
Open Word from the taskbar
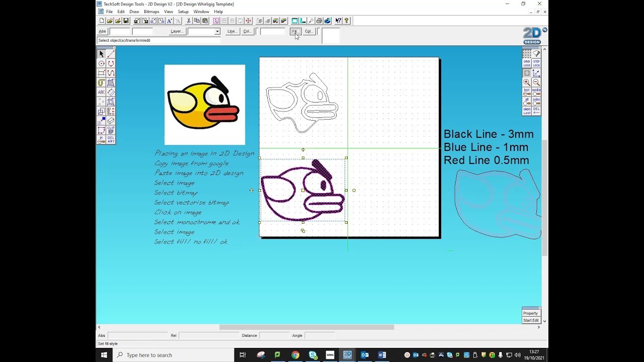[382, 355]
